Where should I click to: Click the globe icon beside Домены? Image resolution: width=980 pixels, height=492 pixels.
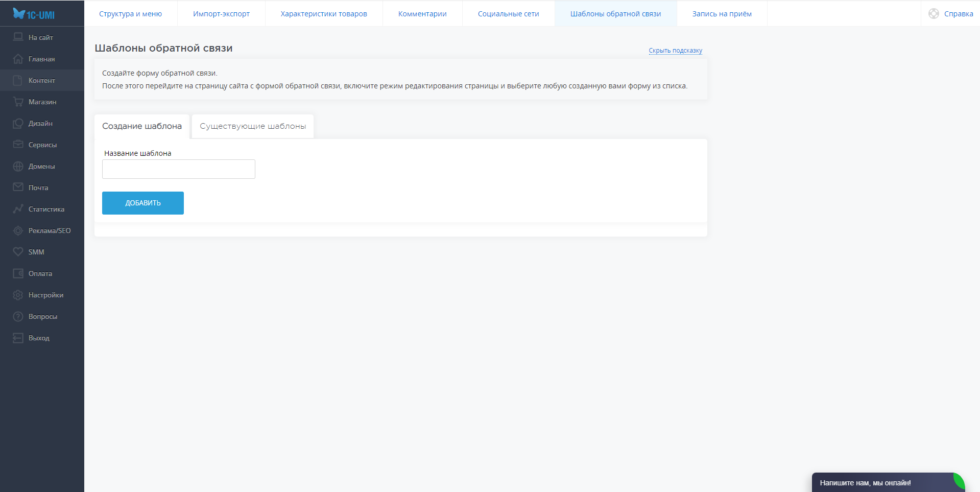pos(18,166)
